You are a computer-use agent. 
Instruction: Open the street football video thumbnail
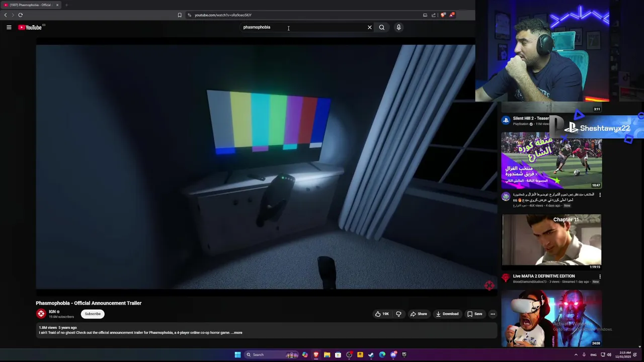(x=551, y=160)
